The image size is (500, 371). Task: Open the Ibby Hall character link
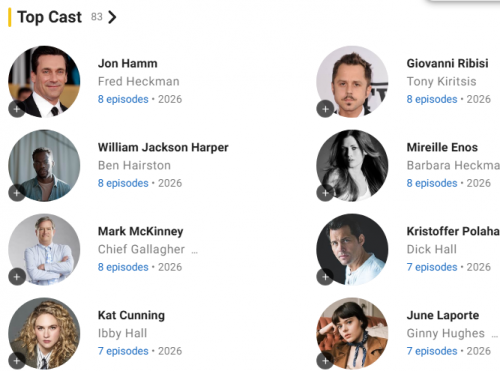pyautogui.click(x=122, y=333)
